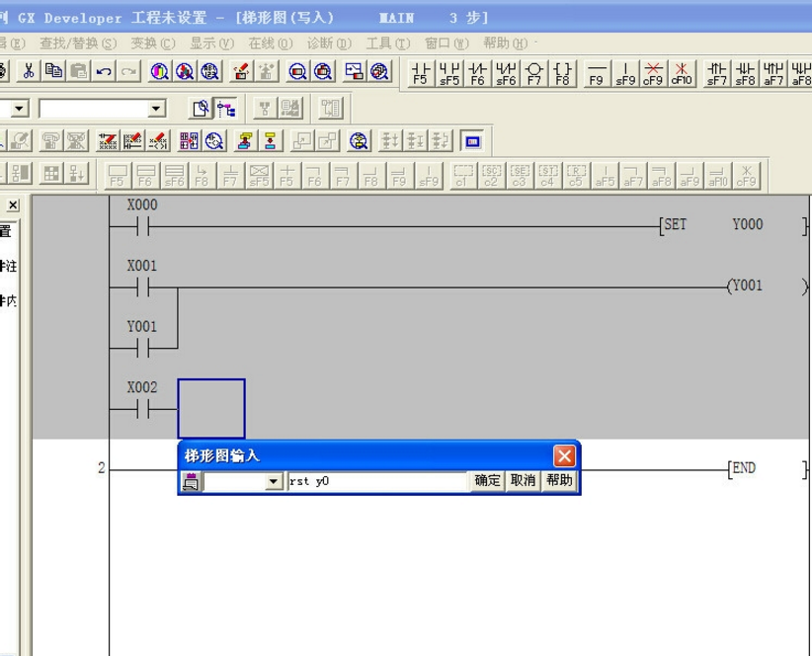Open the 查找/替换 menu

(x=78, y=43)
